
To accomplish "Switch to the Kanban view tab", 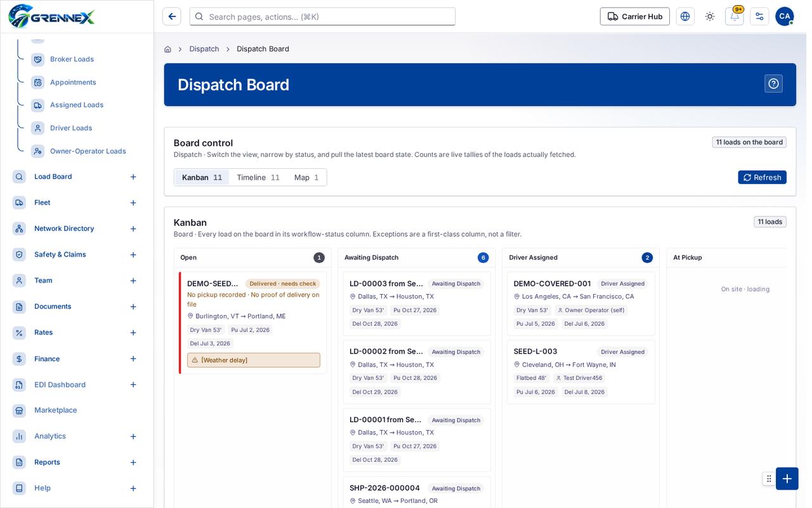I will point(202,177).
